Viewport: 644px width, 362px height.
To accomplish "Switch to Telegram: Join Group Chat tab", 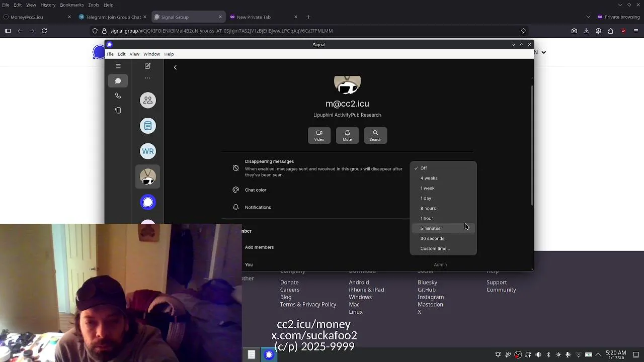I will (x=113, y=17).
